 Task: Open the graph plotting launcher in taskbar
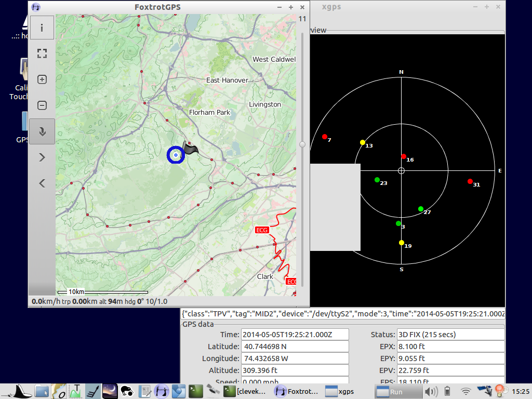coord(75,391)
